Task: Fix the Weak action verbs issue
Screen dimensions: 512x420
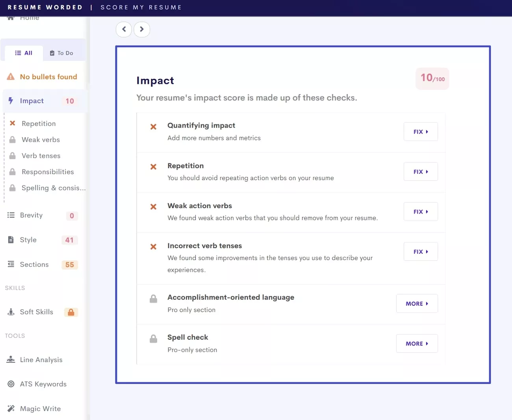Action: click(420, 212)
